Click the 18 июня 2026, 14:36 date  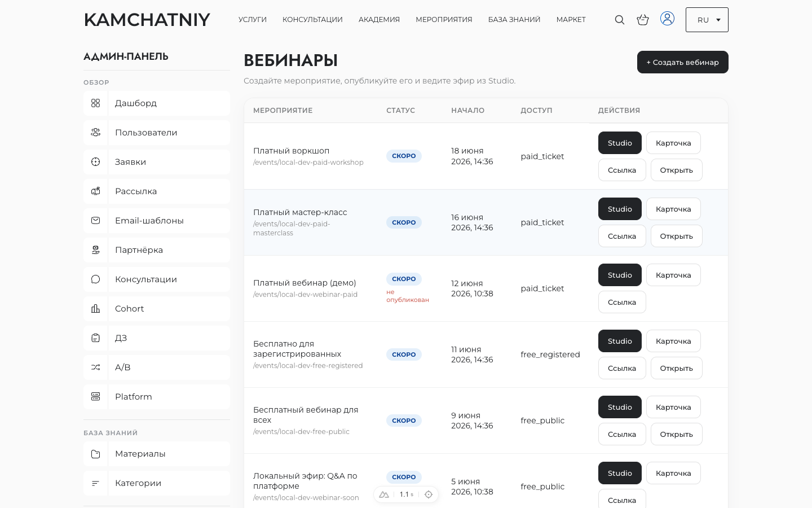point(472,156)
